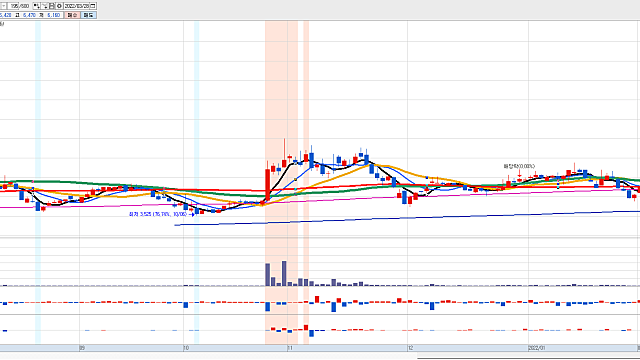Screen dimensions: 640x360
Task: Click the date input field in toolbar
Action: coord(76,6)
